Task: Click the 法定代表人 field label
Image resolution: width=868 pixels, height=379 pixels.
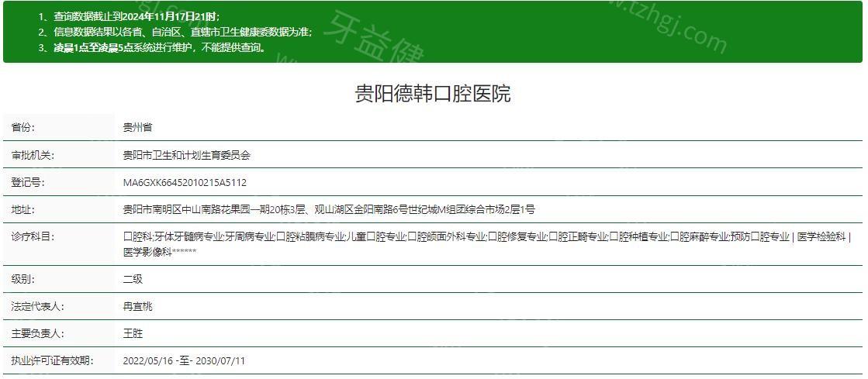Action: (x=38, y=306)
